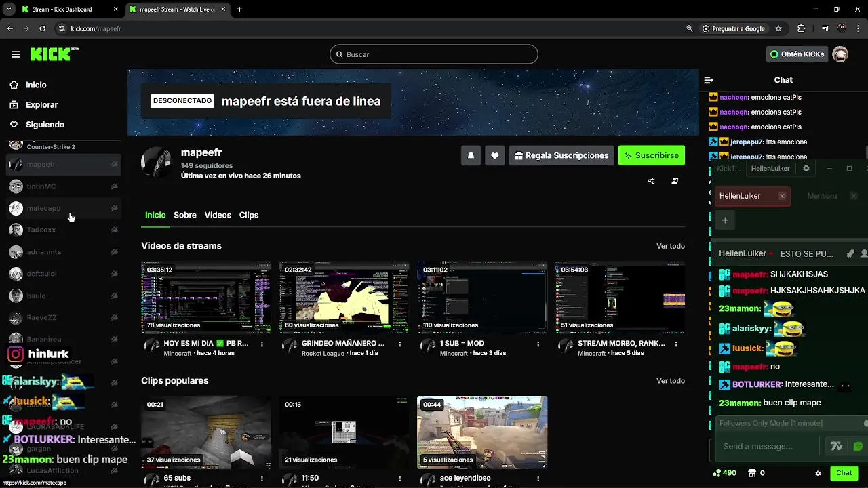
Task: Click the Obtén KICKs button
Action: point(797,54)
